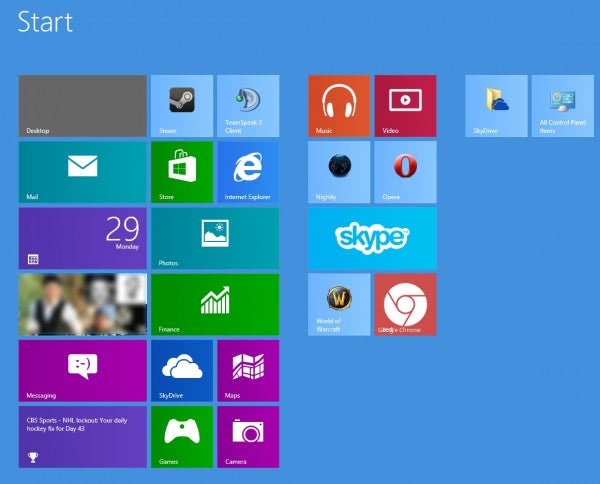Launch Internet Explorer tile
Screen dimensions: 600x484
click(248, 172)
